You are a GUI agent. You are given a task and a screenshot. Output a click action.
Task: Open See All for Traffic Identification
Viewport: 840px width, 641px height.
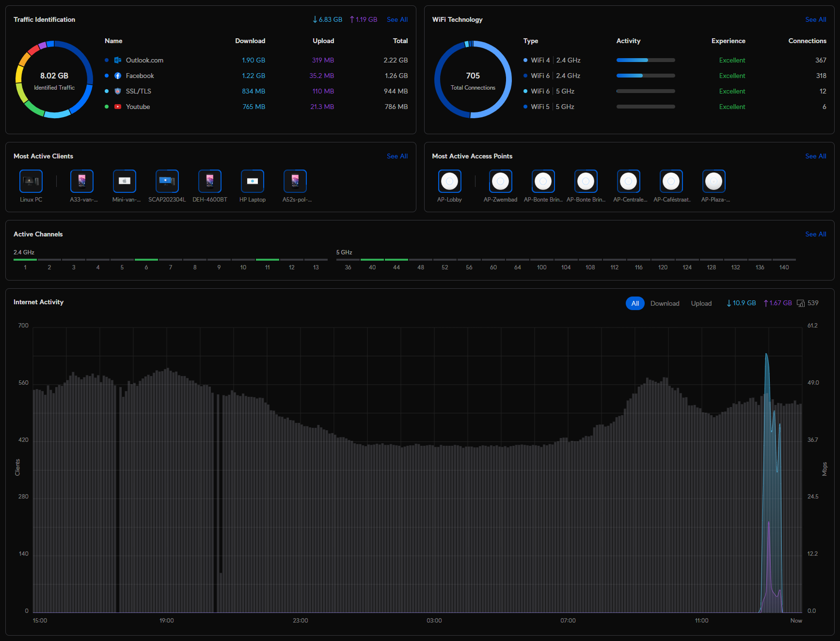coord(397,19)
